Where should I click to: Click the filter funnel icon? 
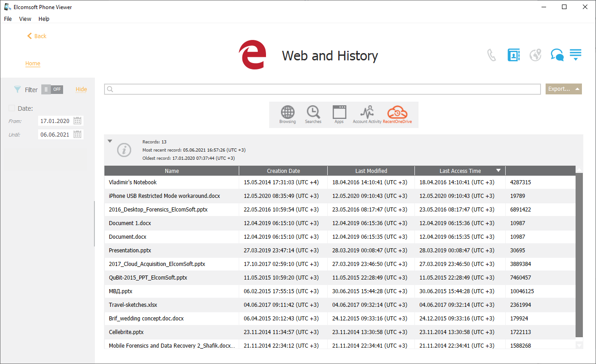pos(18,89)
